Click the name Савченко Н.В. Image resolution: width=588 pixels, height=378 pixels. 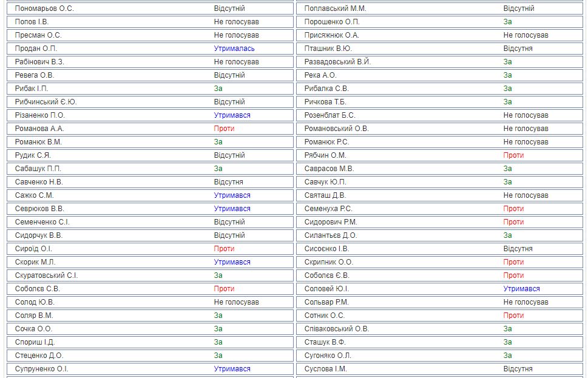(39, 182)
